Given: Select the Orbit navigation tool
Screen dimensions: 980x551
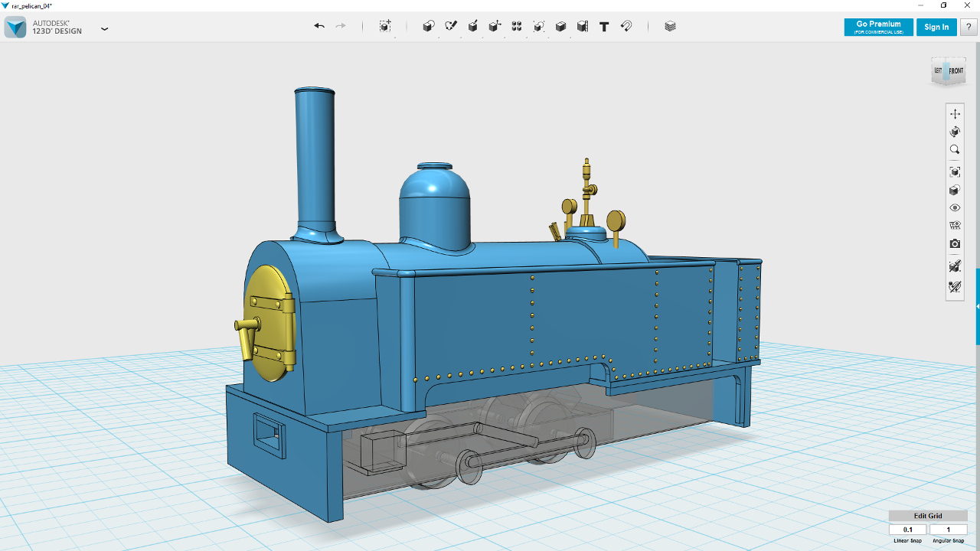Looking at the screenshot, I should pyautogui.click(x=955, y=132).
